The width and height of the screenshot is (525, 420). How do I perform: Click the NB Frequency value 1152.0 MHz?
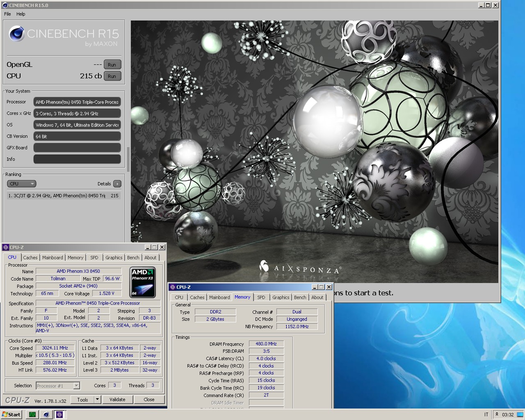[x=297, y=326]
